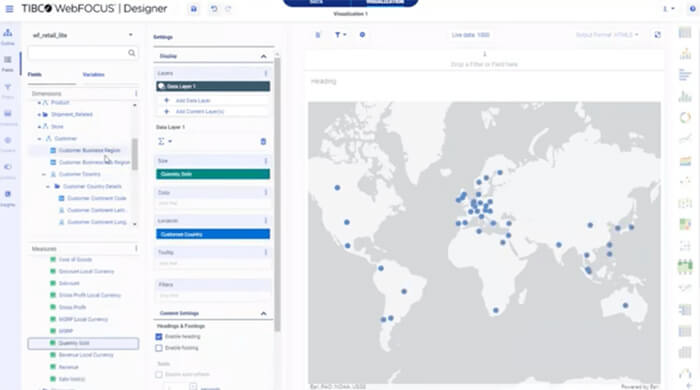Open the Dimensions options menu
This screenshot has width=700, height=390.
136,93
